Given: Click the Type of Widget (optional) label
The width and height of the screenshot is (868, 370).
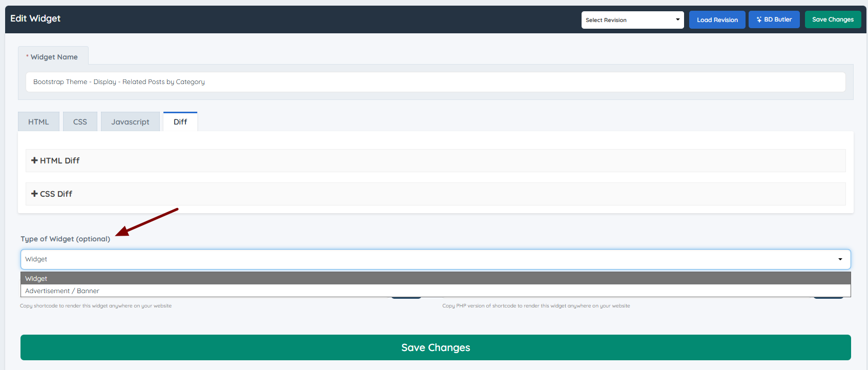Looking at the screenshot, I should (65, 239).
